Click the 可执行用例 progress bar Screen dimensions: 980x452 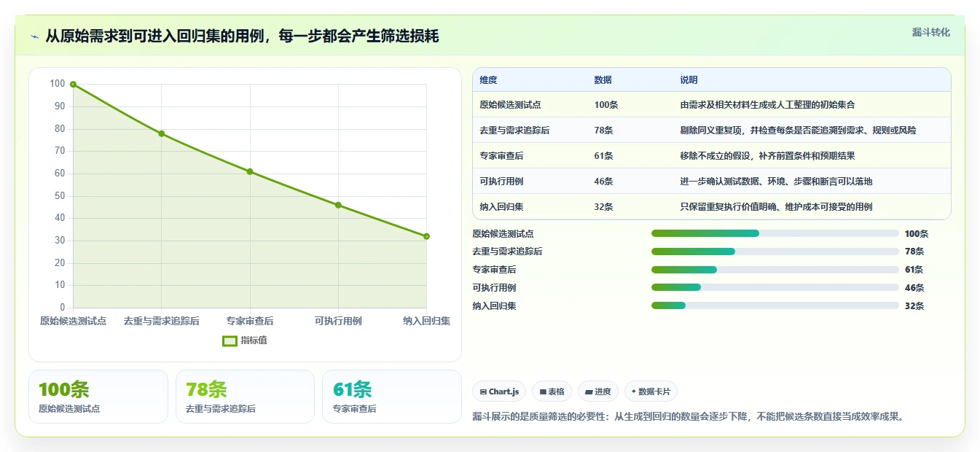775,287
